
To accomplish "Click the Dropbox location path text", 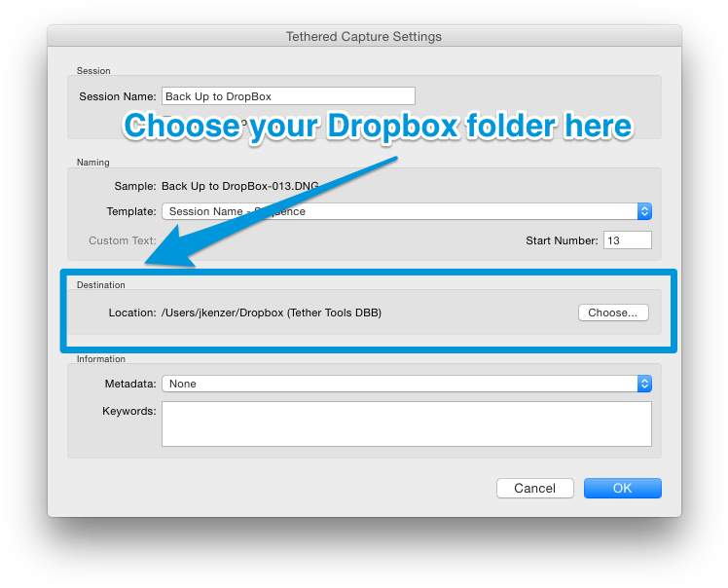I will point(272,312).
